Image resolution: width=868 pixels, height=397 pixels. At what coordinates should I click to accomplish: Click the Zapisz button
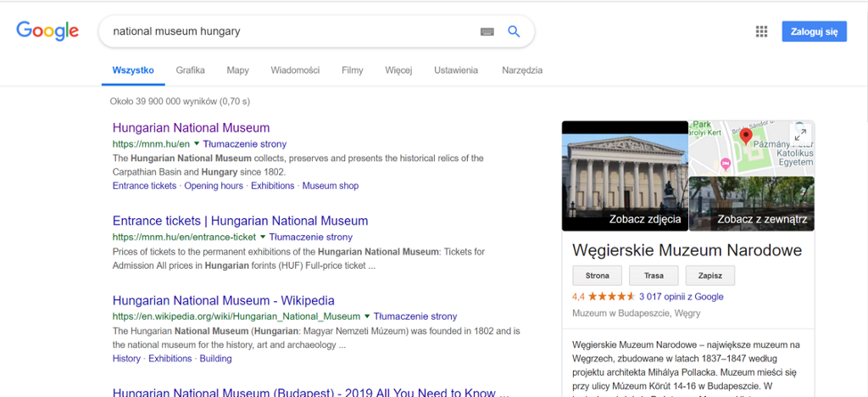click(x=710, y=275)
